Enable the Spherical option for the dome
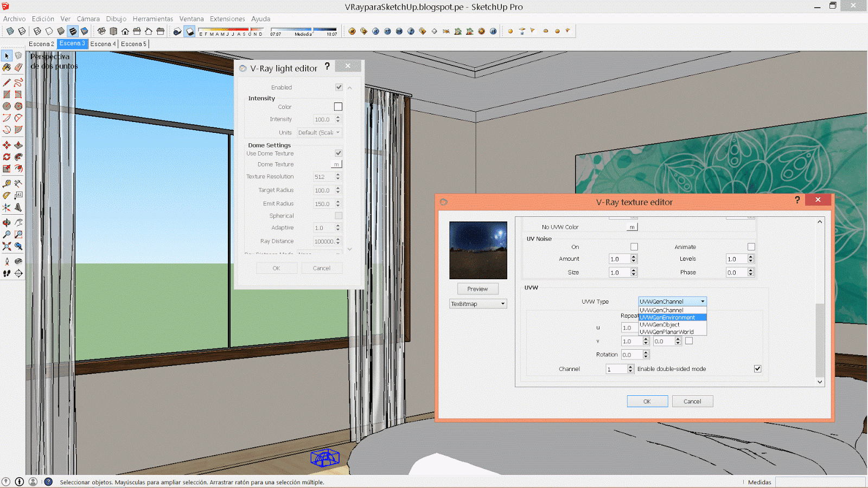The image size is (868, 488). [x=338, y=215]
